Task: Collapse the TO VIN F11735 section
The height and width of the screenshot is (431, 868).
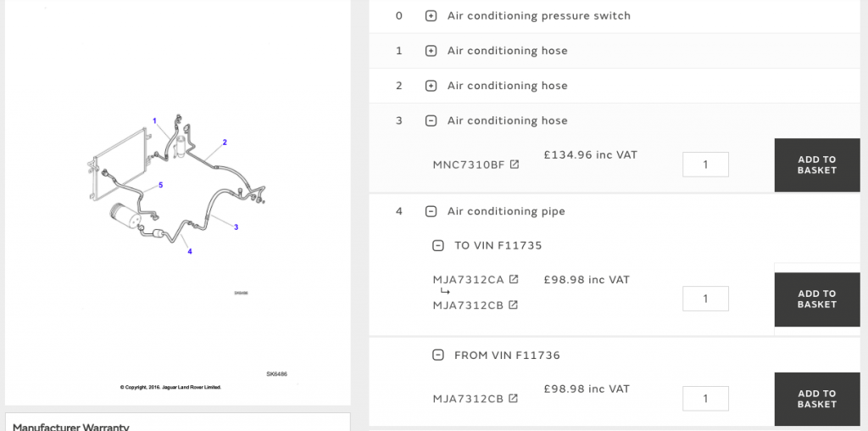Action: click(x=438, y=245)
